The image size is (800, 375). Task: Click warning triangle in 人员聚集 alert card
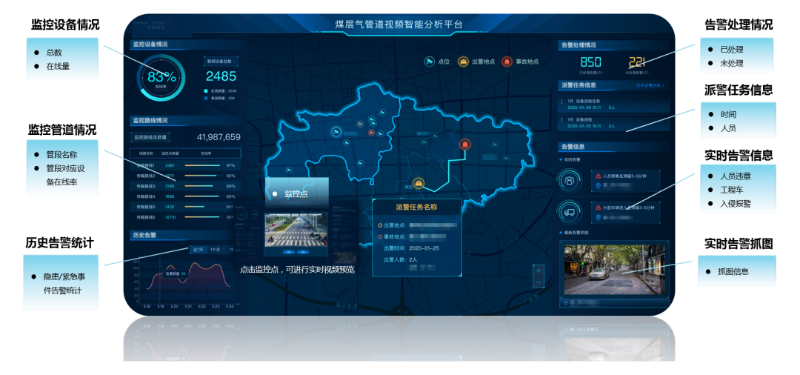pos(598,176)
